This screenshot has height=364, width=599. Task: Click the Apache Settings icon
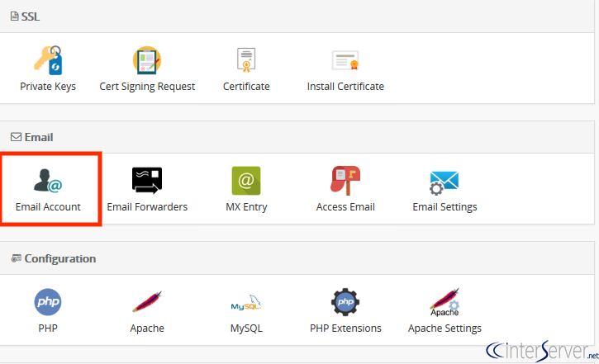coord(444,303)
